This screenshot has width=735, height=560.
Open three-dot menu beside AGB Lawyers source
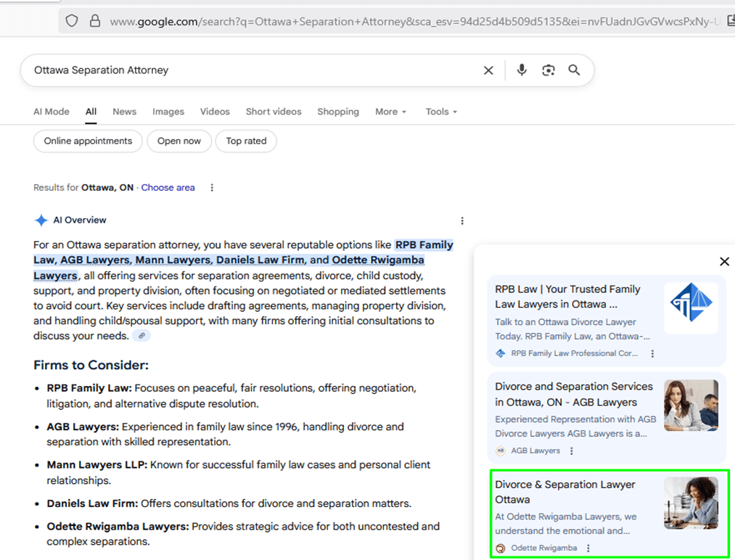coord(572,451)
